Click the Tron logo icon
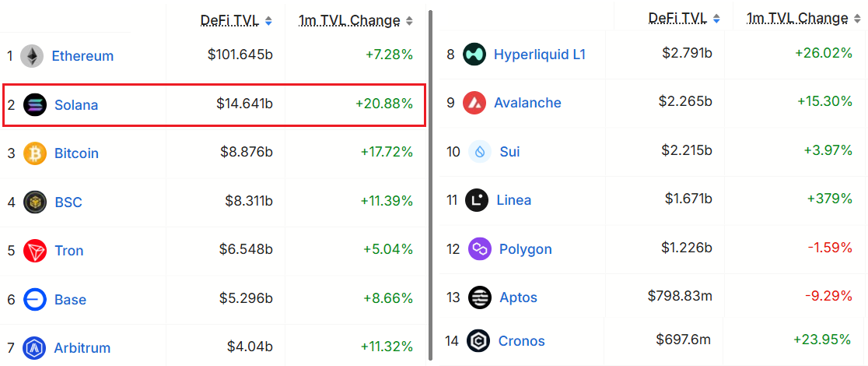Image resolution: width=868 pixels, height=366 pixels. point(35,251)
